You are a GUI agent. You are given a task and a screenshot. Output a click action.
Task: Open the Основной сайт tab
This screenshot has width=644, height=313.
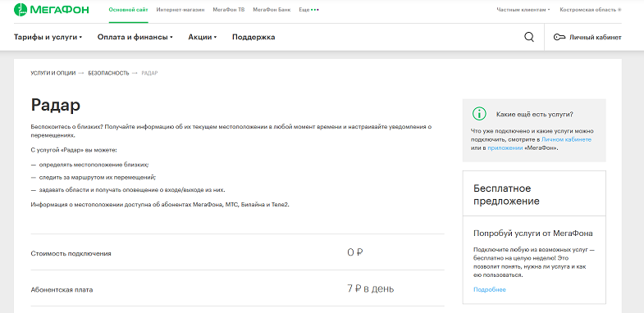point(129,10)
